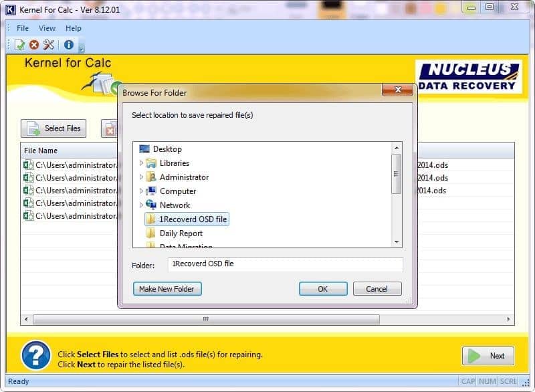Viewport: 535px width, 392px height.
Task: Click the file list horizontal scrollbar thumb
Action: point(206,319)
